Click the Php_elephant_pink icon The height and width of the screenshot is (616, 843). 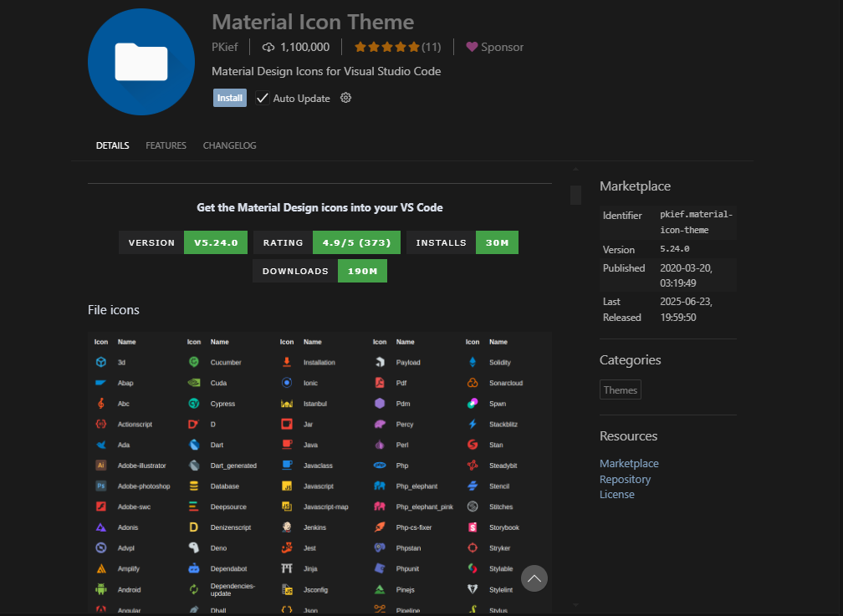[380, 507]
